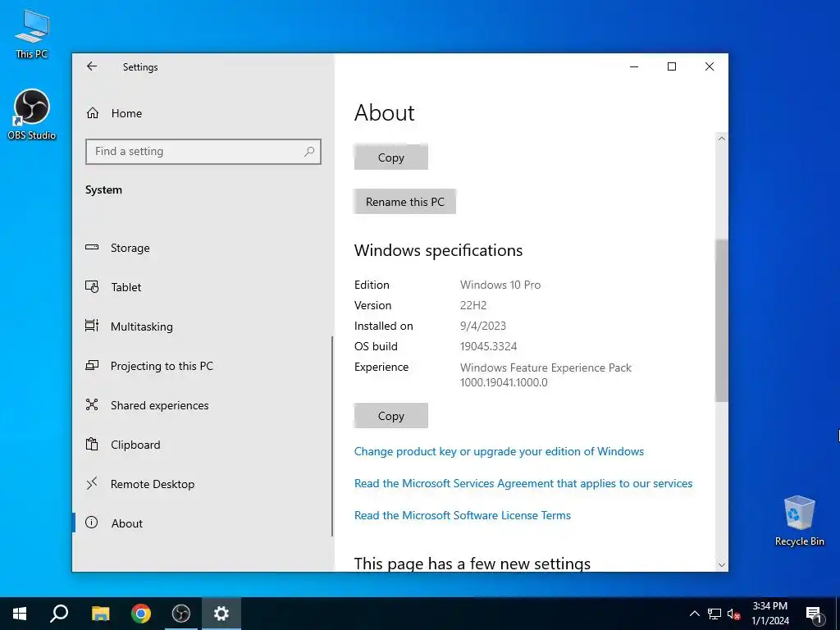Select Projecting to this PC label
Viewport: 840px width, 630px height.
[x=162, y=366]
